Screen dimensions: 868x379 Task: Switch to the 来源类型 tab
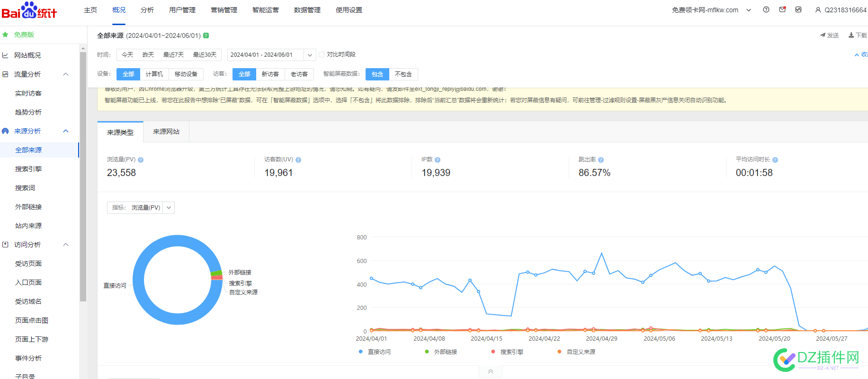coord(120,132)
